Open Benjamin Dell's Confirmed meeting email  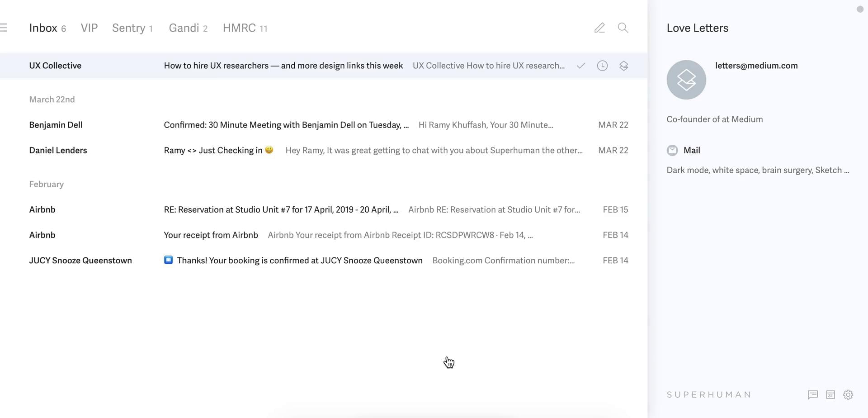pyautogui.click(x=324, y=125)
